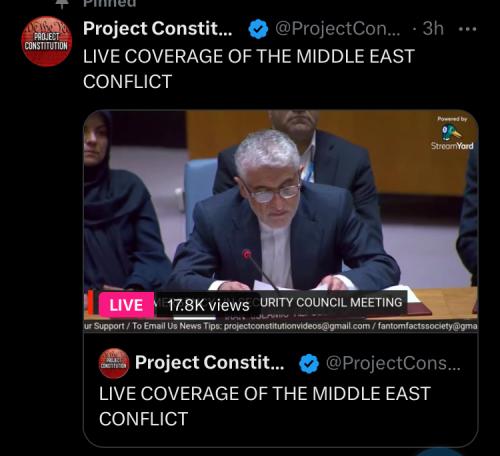Viewport: 500px width, 456px height.
Task: Click the news tips email ticker
Action: click(x=281, y=326)
